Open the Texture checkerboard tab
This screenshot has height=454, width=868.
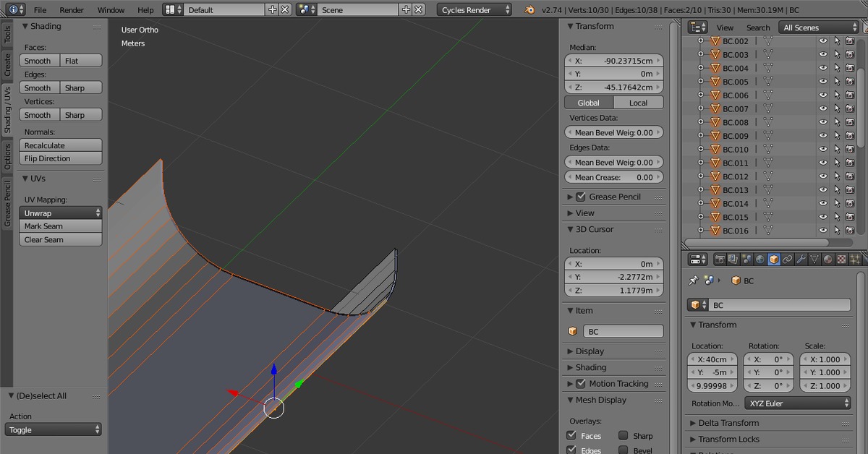[x=841, y=260]
